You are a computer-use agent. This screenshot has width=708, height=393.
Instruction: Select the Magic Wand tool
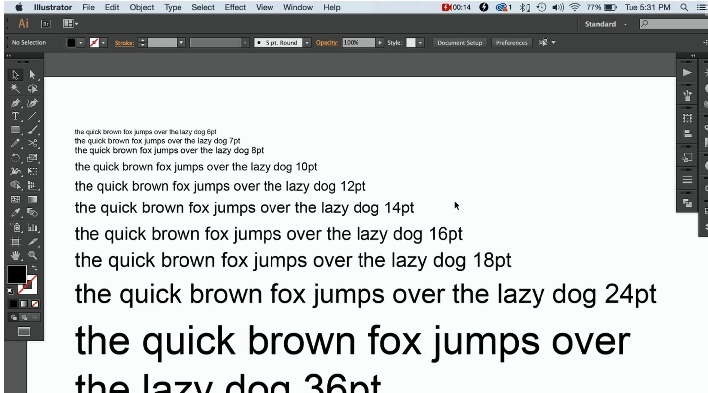point(15,89)
